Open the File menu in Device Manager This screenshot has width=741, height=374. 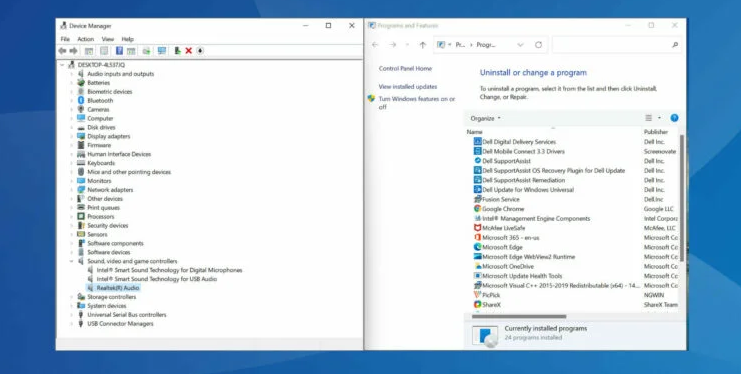click(65, 39)
